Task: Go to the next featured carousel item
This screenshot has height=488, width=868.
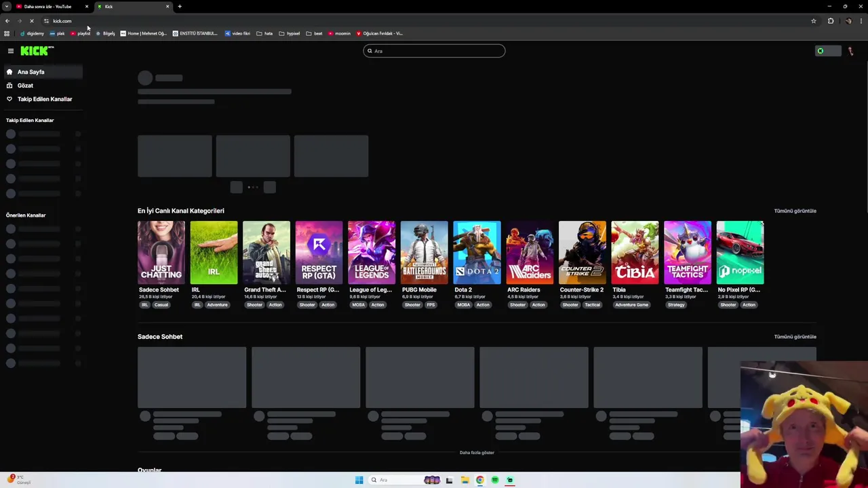Action: (270, 187)
